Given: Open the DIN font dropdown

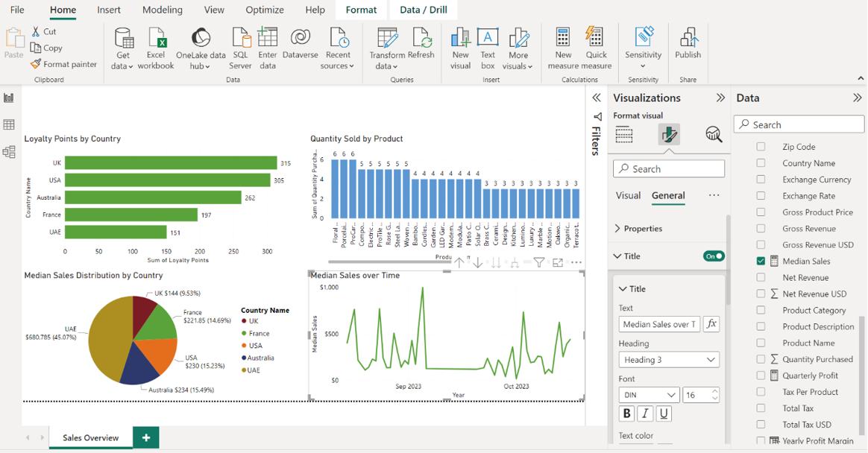Looking at the screenshot, I should [649, 395].
